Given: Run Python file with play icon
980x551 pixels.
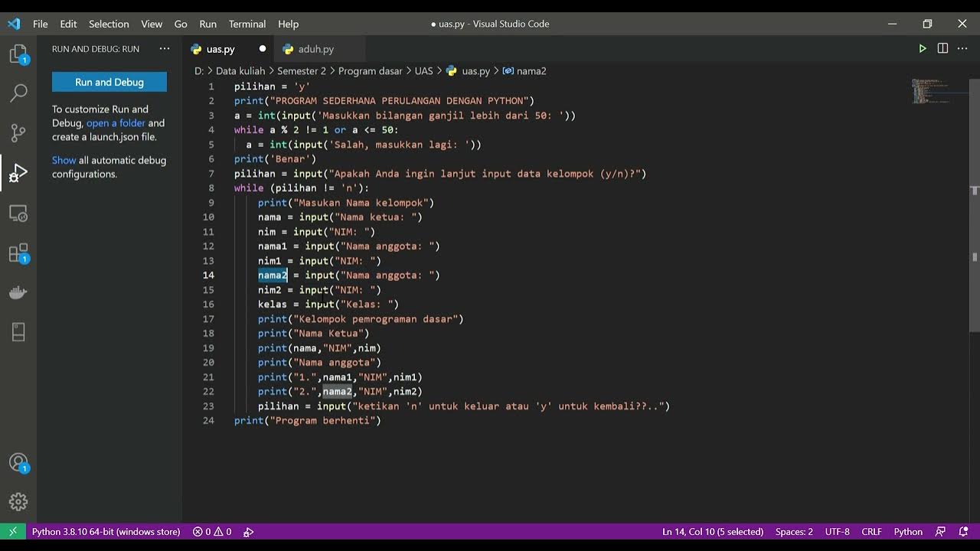Looking at the screenshot, I should (923, 48).
